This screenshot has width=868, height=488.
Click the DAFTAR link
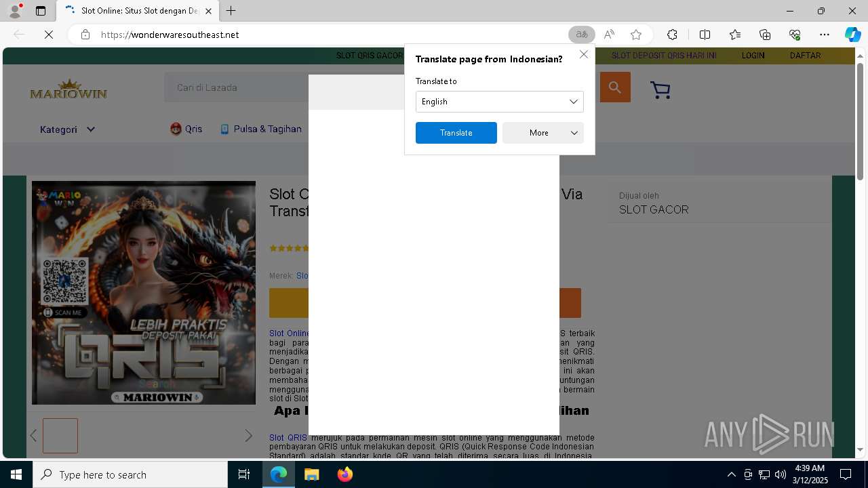[x=805, y=56]
